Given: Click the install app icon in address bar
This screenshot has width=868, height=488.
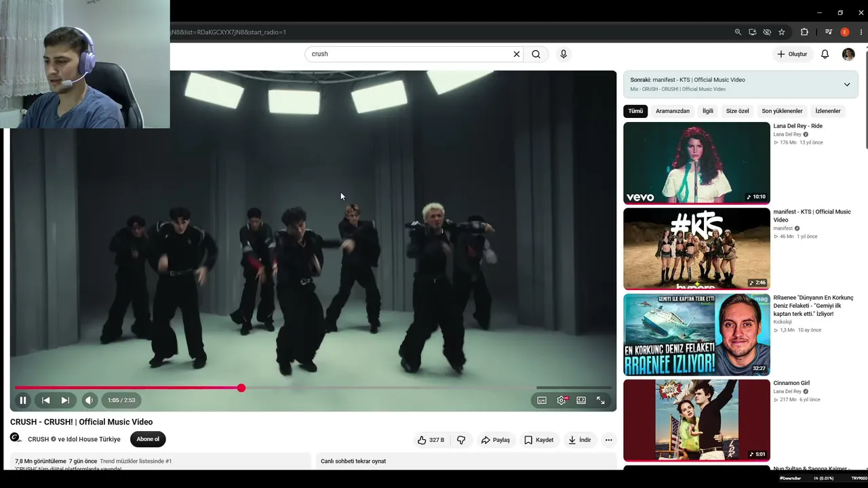Looking at the screenshot, I should (x=753, y=32).
